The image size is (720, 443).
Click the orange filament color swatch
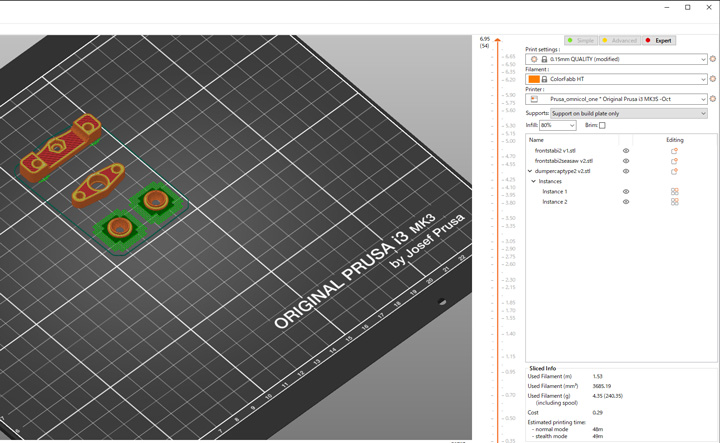point(534,79)
